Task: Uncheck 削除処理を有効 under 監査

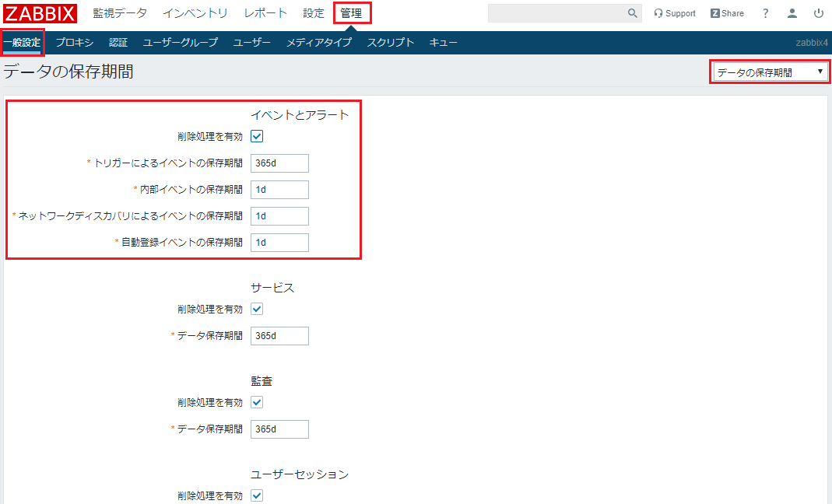Action: coord(257,402)
